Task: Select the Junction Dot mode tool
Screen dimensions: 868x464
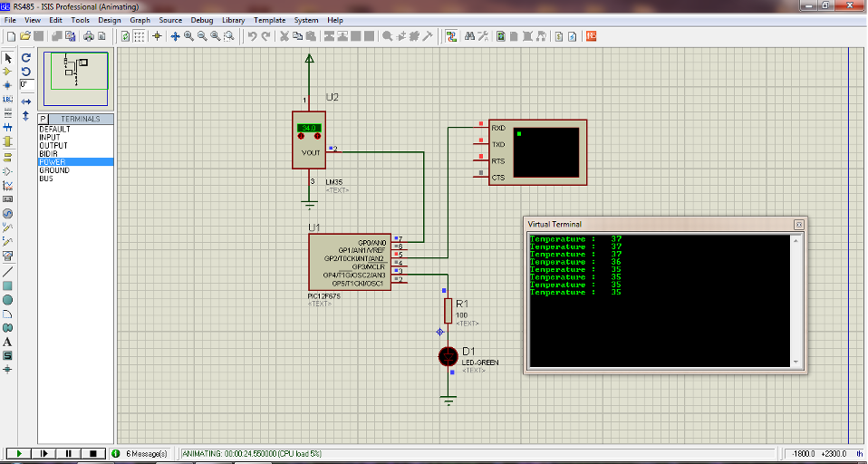Action: [8, 85]
